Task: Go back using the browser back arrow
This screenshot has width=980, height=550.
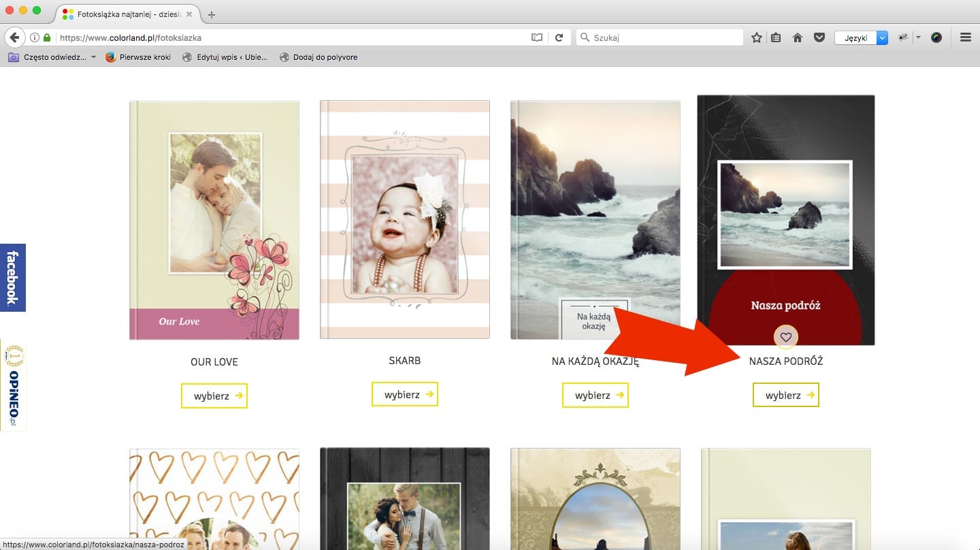Action: pyautogui.click(x=14, y=37)
